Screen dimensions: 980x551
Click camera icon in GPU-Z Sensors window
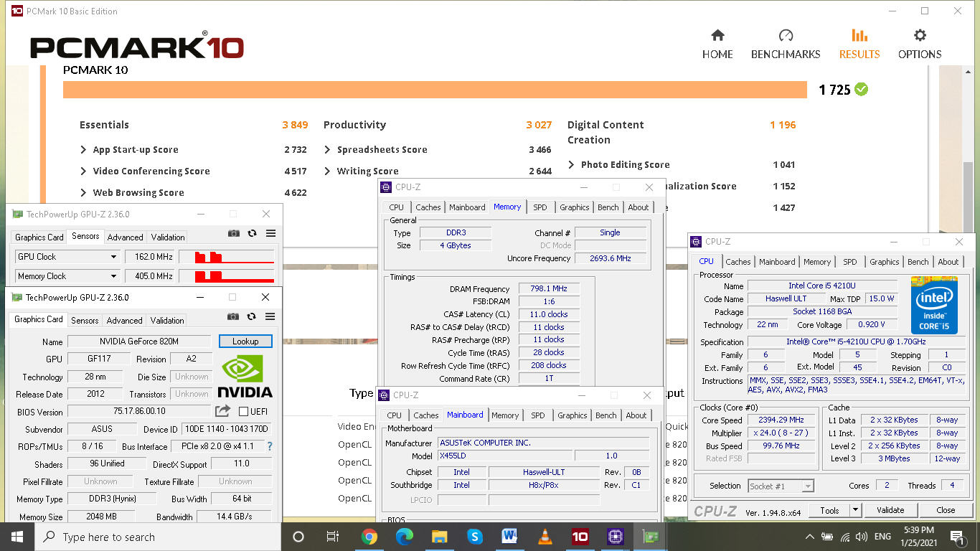click(233, 233)
